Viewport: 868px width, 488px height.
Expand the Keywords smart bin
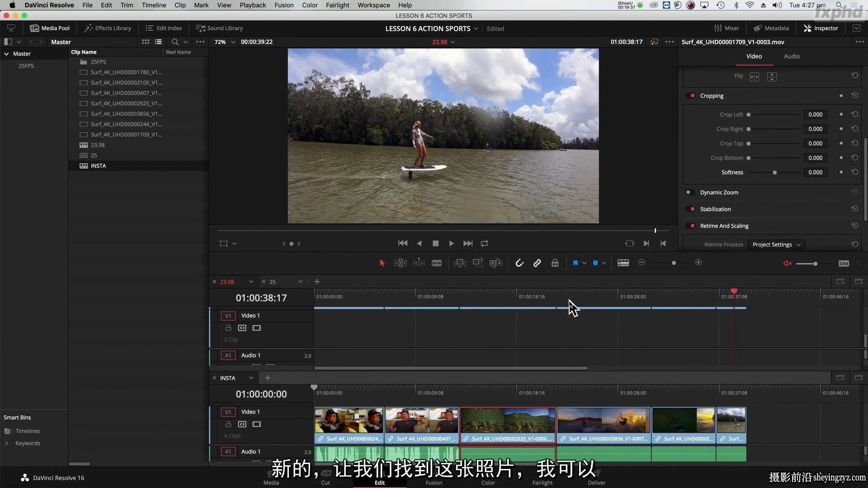pos(6,443)
